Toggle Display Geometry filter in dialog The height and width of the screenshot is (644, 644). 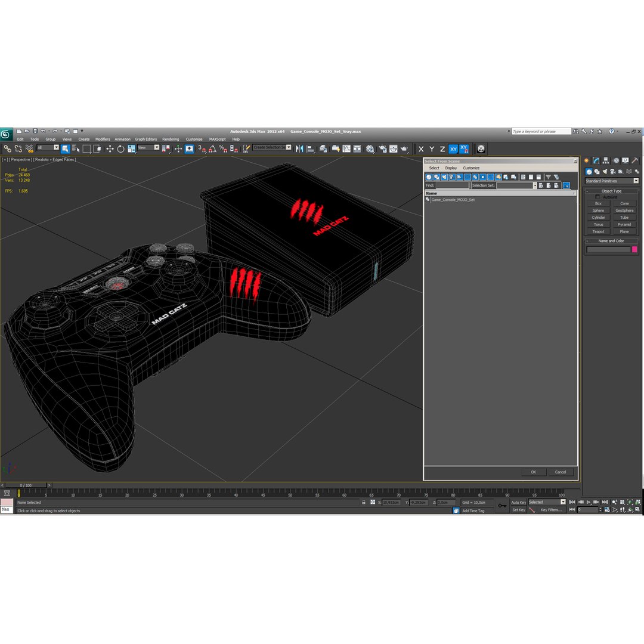pyautogui.click(x=429, y=177)
